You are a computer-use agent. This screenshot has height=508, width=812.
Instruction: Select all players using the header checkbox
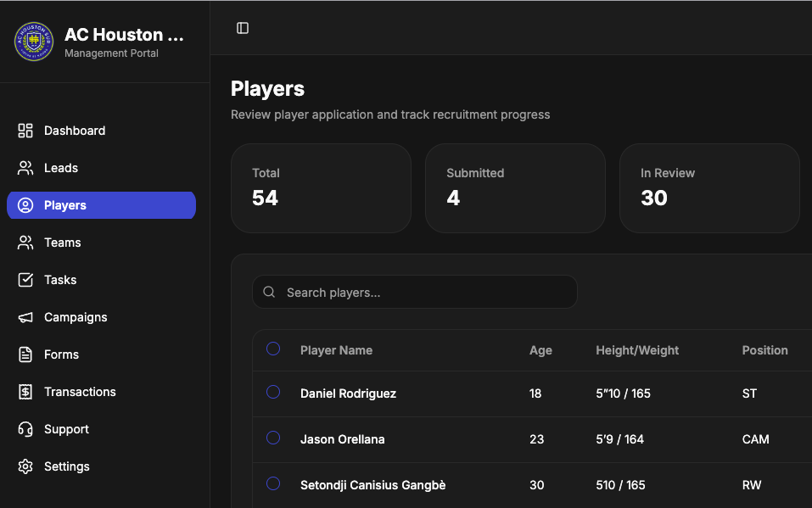pyautogui.click(x=272, y=349)
